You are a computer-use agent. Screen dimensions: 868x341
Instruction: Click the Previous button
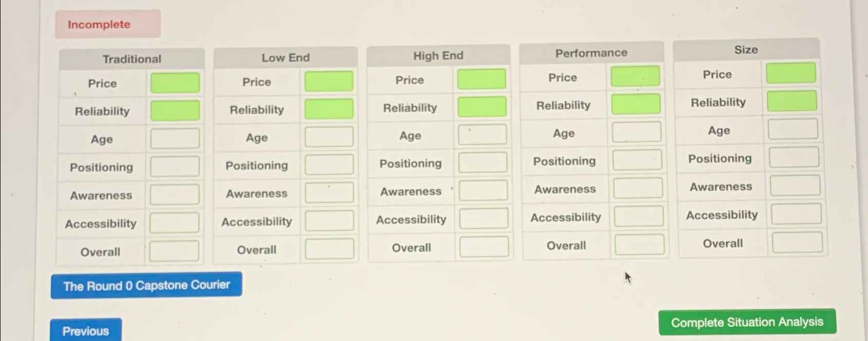(85, 331)
